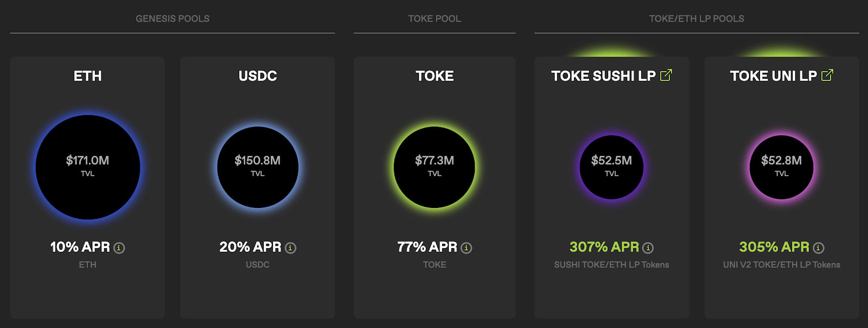Click the info icon beside 305% APR
This screenshot has width=868, height=328.
click(819, 248)
